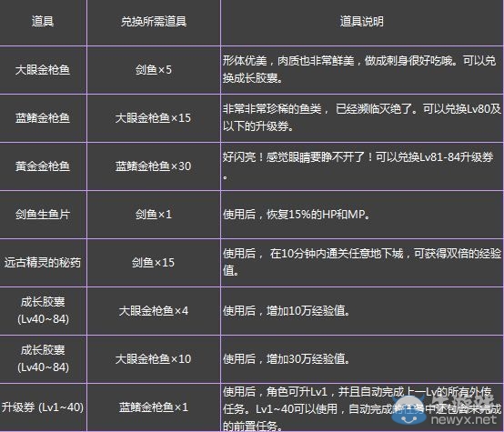Select the 大眼金枪鱼×10 cost cell
504x432 pixels.
[x=154, y=359]
